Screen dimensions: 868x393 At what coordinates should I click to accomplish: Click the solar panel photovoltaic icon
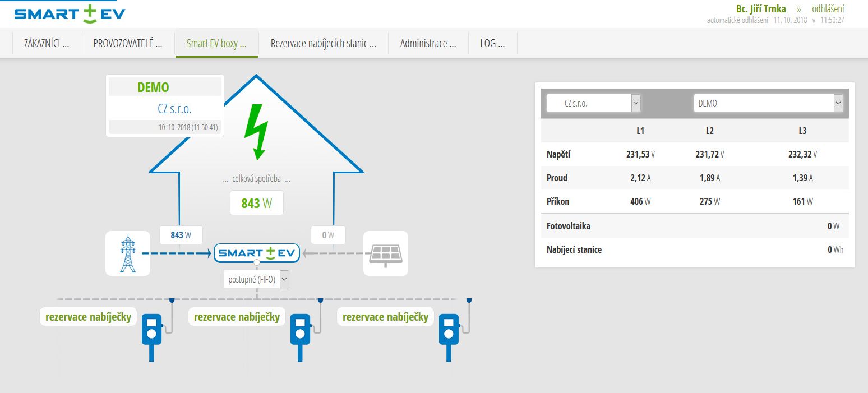[386, 253]
